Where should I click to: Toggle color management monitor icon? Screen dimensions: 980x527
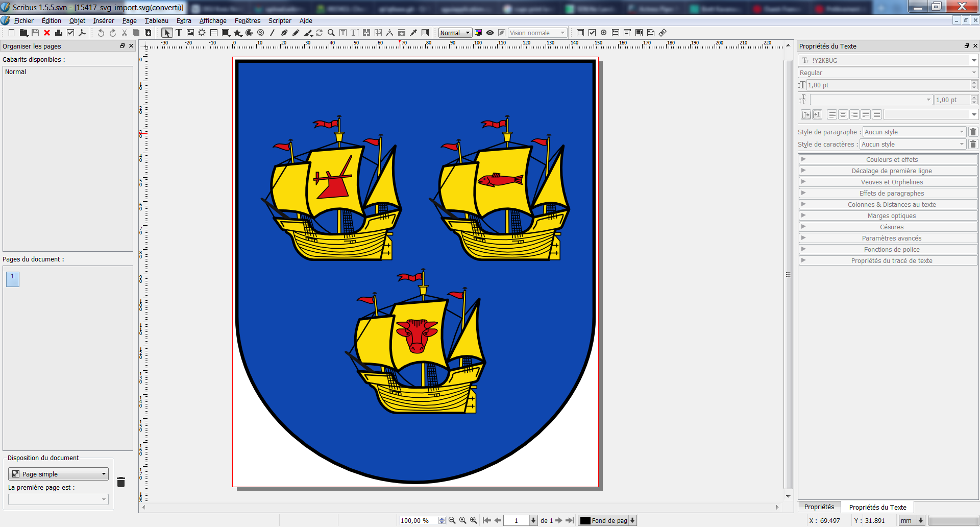click(x=478, y=33)
